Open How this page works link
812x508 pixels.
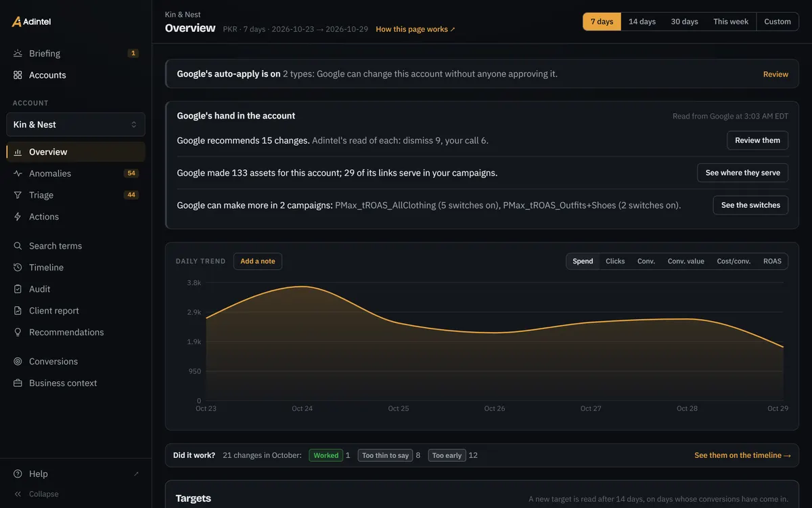[x=415, y=30]
